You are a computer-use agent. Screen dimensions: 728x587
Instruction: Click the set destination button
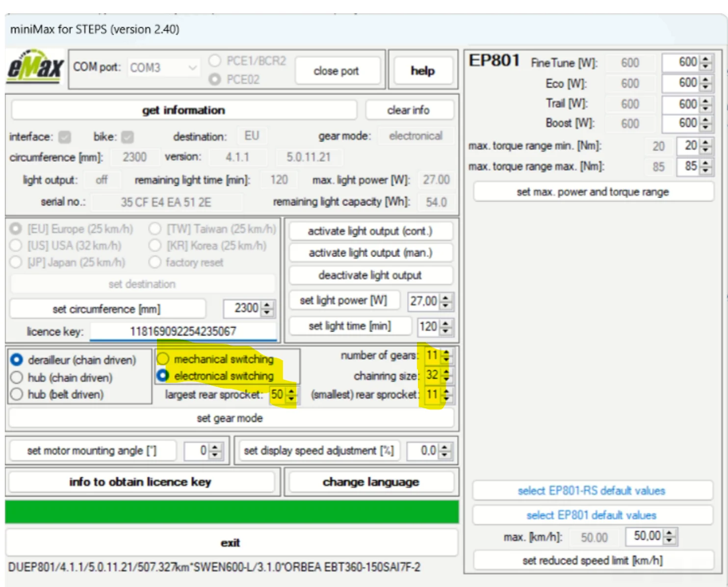142,284
